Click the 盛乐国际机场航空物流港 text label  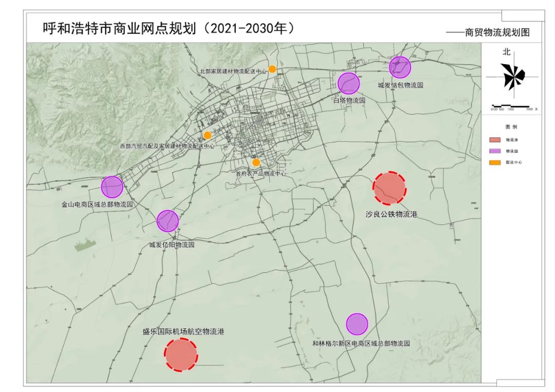pos(183,332)
